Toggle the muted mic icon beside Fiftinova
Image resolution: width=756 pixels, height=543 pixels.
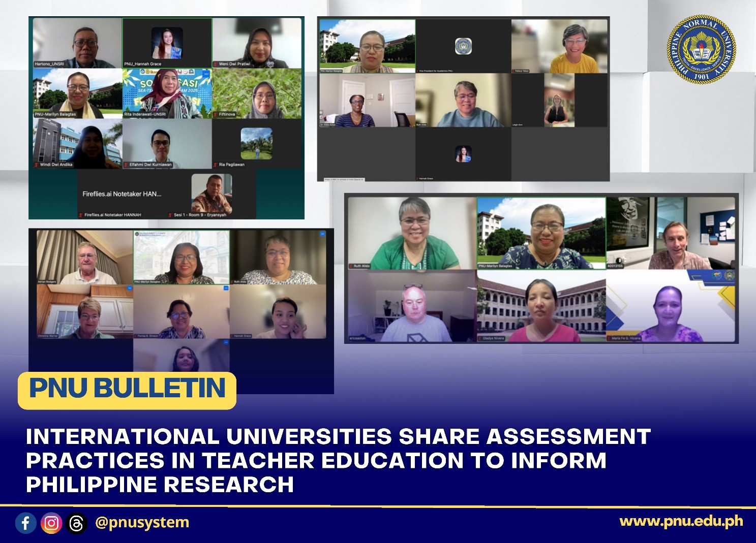tap(216, 114)
